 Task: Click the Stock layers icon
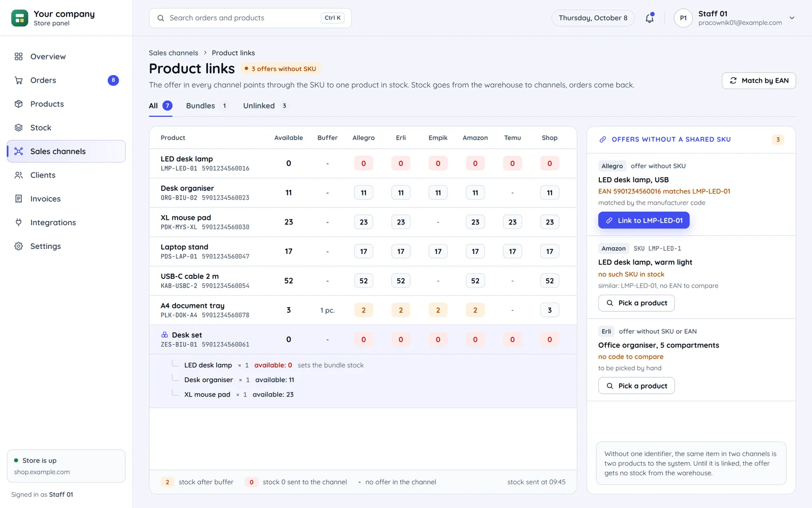19,128
